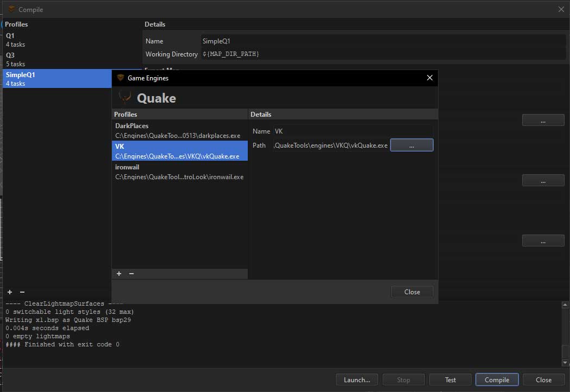The height and width of the screenshot is (392, 570).
Task: Click the Launch... button
Action: point(356,380)
